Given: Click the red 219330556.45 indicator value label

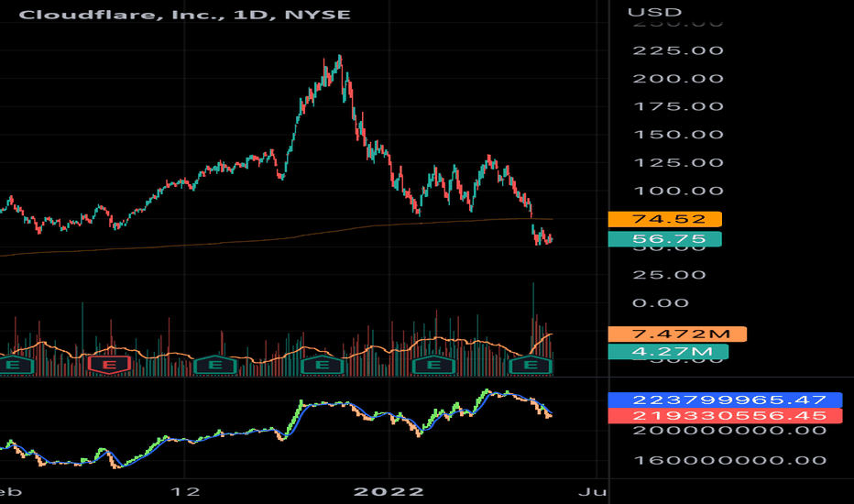Looking at the screenshot, I should (725, 416).
